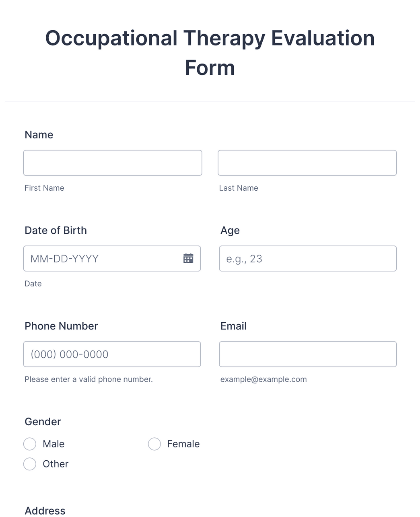
Task: Click the Age label text
Action: click(x=230, y=231)
